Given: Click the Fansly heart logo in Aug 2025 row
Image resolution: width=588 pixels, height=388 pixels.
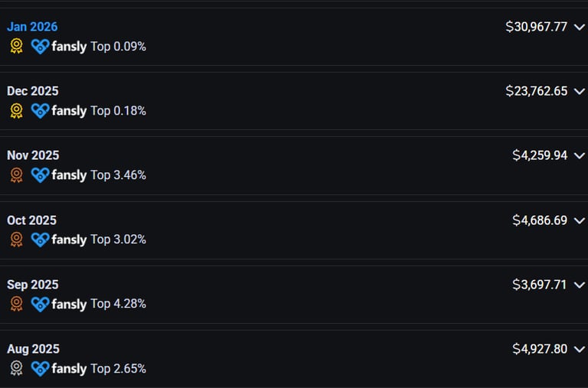Looking at the screenshot, I should [41, 369].
